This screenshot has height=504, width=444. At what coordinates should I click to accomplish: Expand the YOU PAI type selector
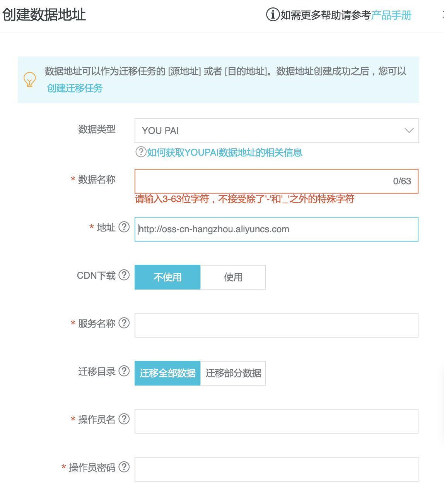pyautogui.click(x=276, y=131)
